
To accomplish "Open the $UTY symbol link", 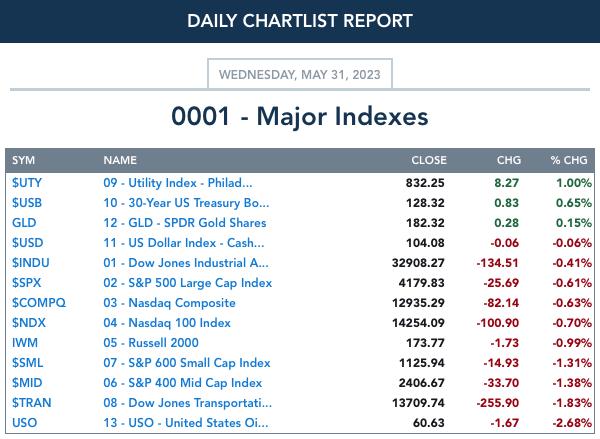I will (26, 183).
